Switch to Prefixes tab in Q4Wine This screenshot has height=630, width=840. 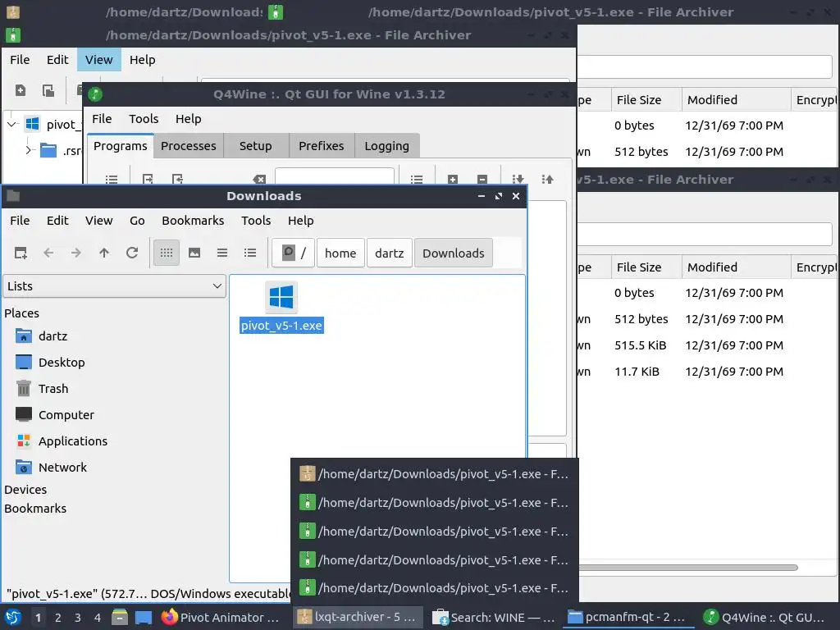(x=322, y=146)
